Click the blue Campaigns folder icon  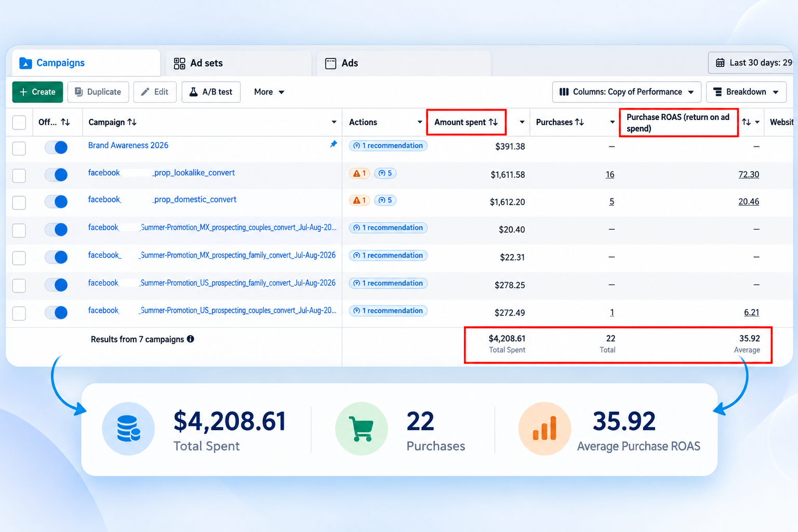pyautogui.click(x=25, y=63)
